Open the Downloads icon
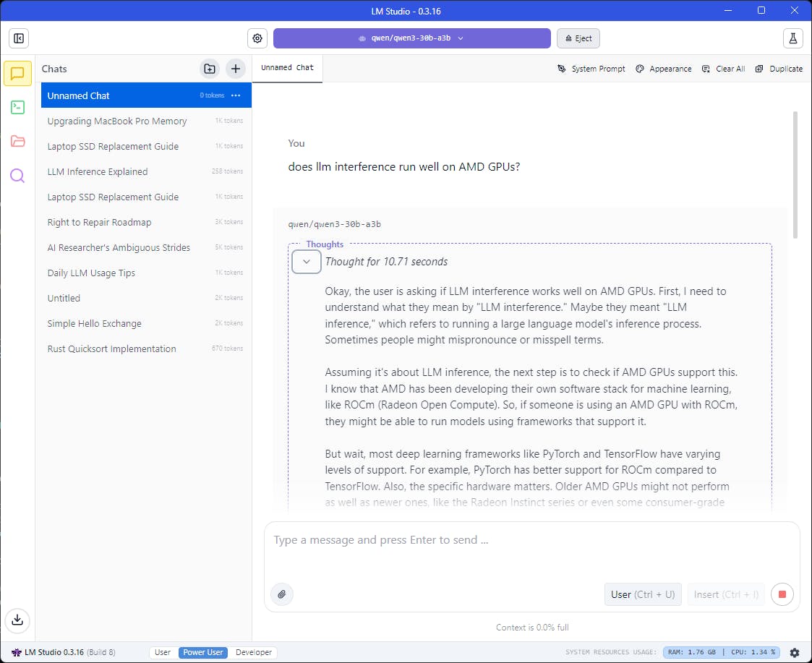The width and height of the screenshot is (812, 663). pyautogui.click(x=17, y=620)
